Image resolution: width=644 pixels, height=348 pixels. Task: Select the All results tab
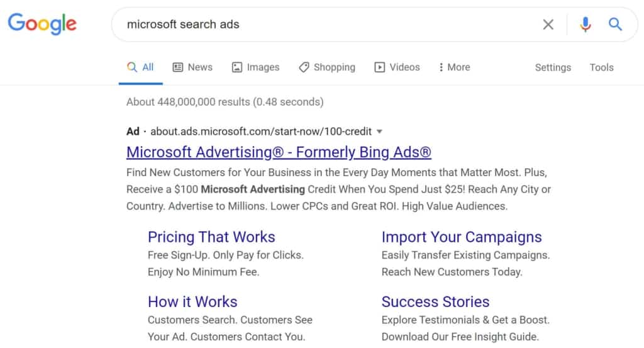tap(141, 67)
